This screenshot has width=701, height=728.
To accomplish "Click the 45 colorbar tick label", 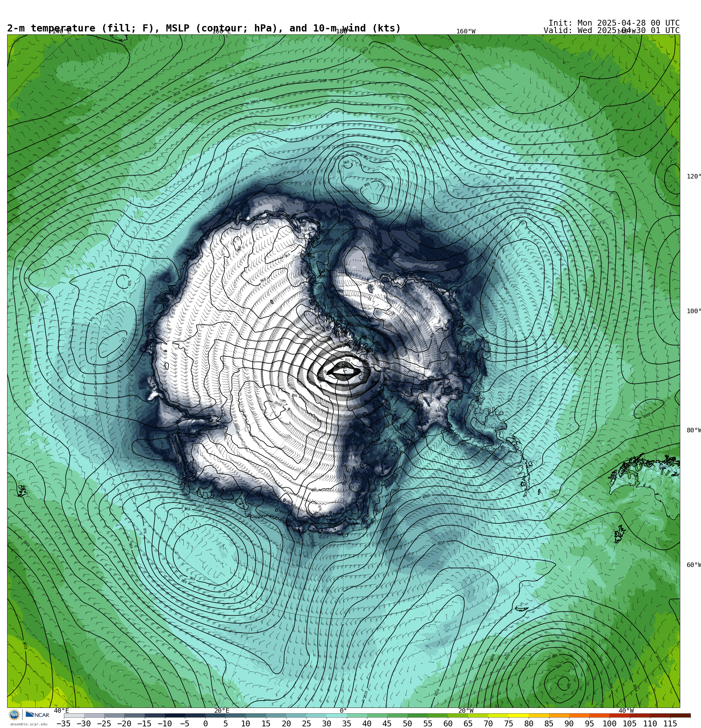I will point(387,723).
